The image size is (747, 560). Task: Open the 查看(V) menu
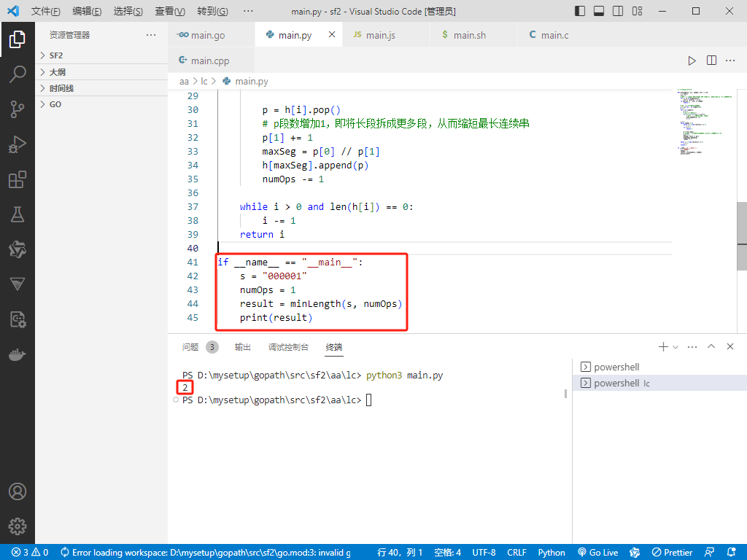[x=170, y=11]
